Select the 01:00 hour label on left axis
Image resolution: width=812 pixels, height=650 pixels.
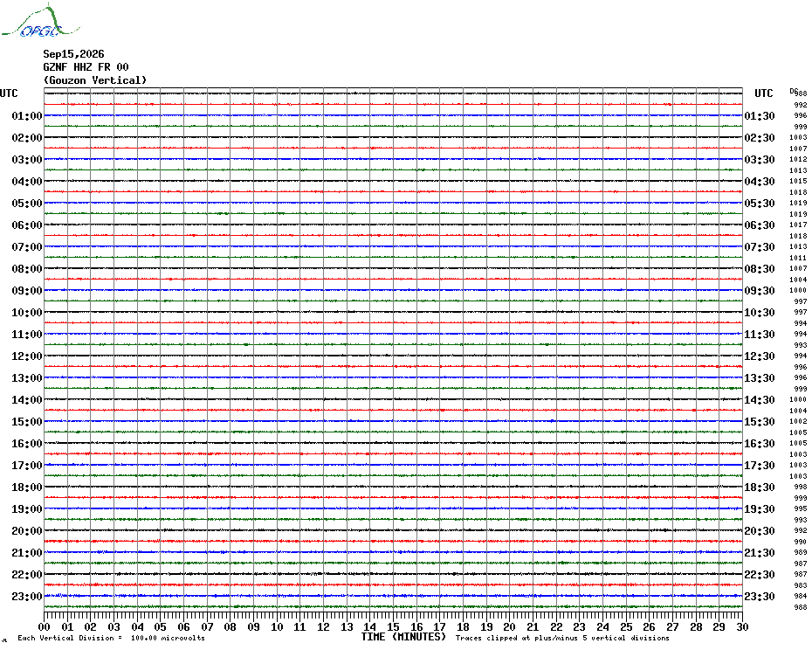coord(27,115)
